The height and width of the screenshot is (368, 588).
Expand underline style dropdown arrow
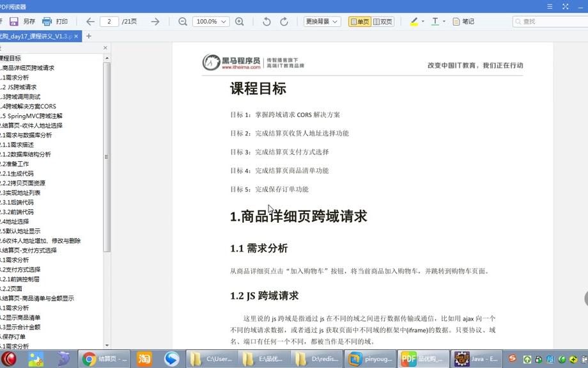444,21
